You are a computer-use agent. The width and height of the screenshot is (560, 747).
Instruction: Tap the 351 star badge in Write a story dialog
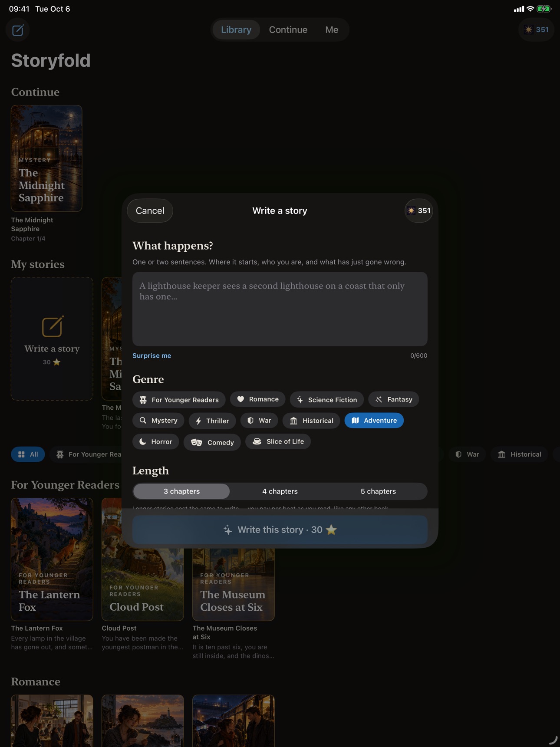pos(418,211)
